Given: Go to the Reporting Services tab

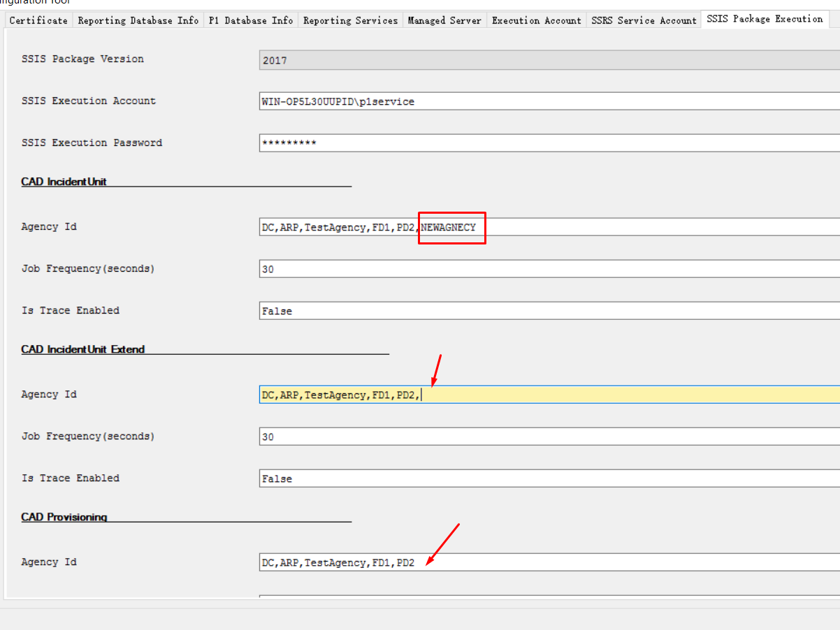Looking at the screenshot, I should point(350,20).
